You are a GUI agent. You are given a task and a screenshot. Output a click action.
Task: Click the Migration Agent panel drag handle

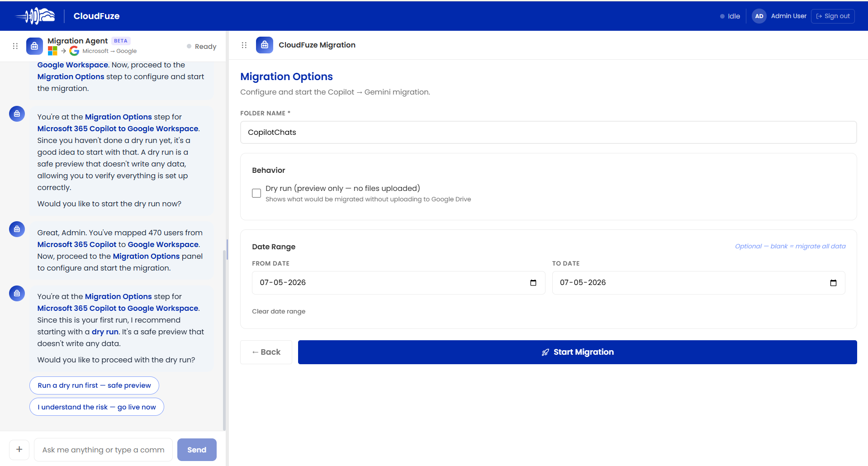pyautogui.click(x=15, y=46)
